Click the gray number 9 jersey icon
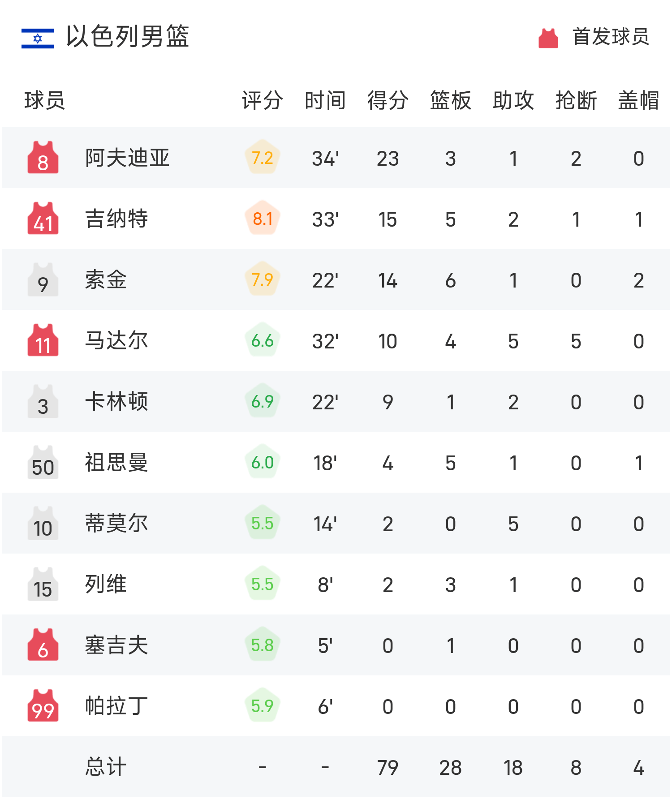 coord(43,280)
